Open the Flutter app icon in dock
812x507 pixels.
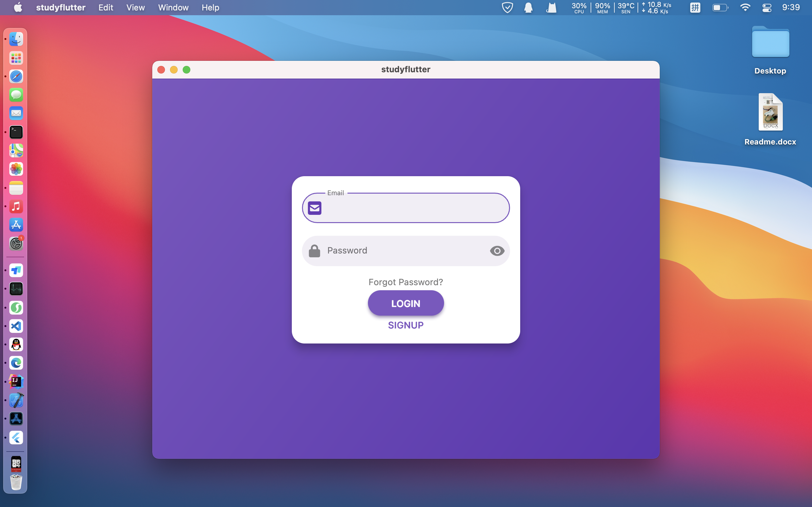pyautogui.click(x=16, y=437)
